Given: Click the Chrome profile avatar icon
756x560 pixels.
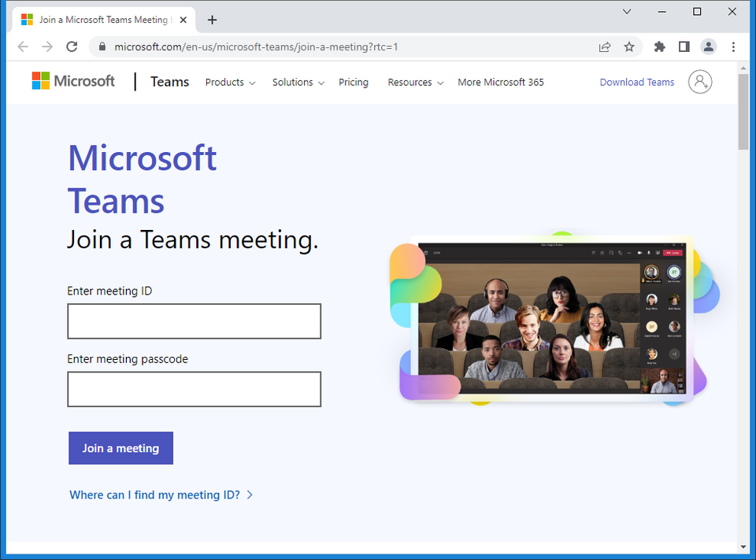Looking at the screenshot, I should (x=709, y=46).
